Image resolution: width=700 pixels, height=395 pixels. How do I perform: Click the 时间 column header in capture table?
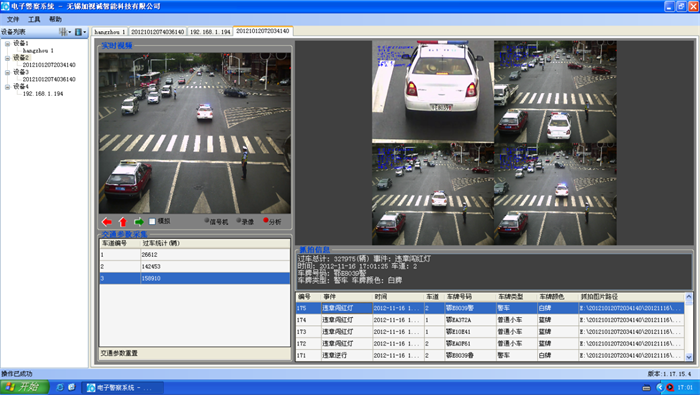click(398, 297)
